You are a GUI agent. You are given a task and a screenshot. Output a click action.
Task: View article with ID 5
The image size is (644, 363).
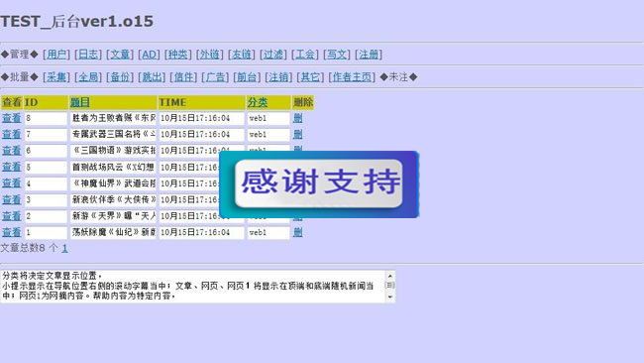click(x=12, y=167)
